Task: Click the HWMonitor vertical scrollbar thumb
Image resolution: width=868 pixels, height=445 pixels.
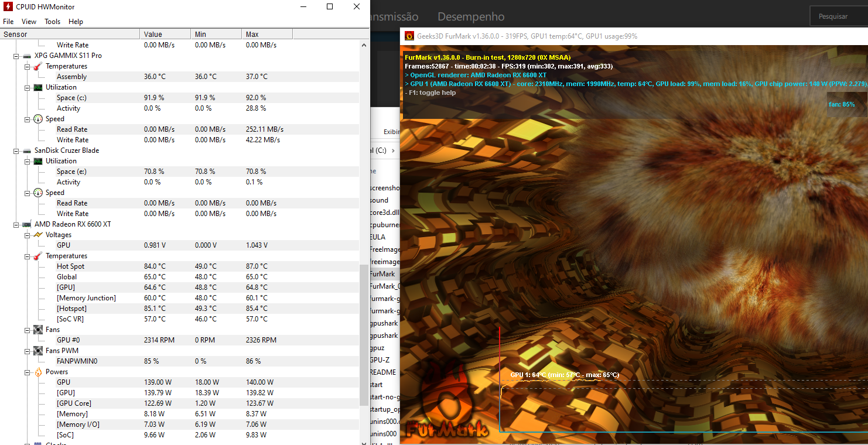Action: pyautogui.click(x=364, y=334)
